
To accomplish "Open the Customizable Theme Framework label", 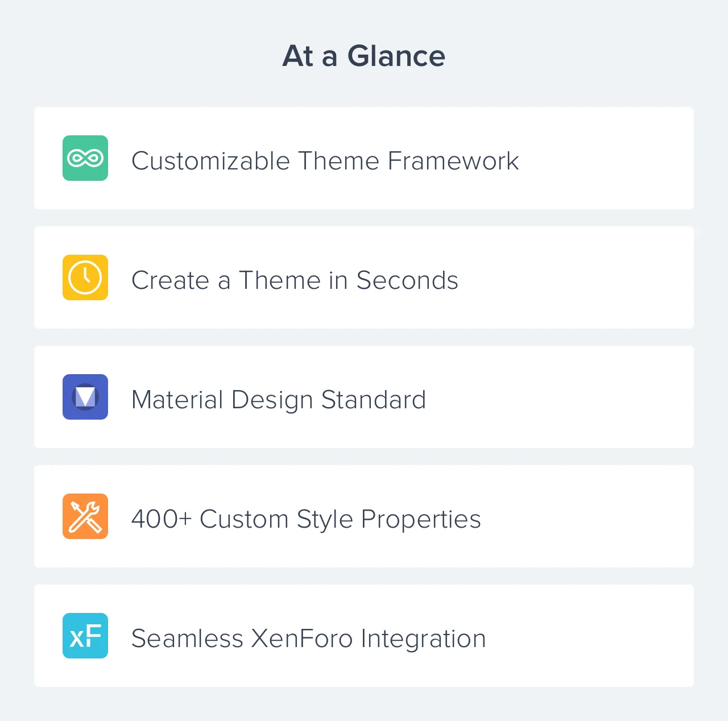I will [325, 161].
